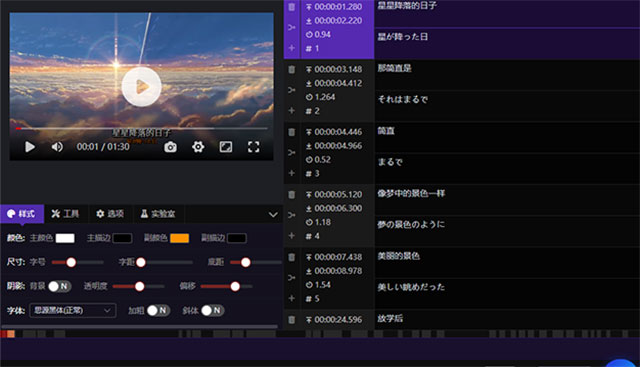Toggle the 背景 shadow switch
This screenshot has width=640, height=367.
coord(60,286)
